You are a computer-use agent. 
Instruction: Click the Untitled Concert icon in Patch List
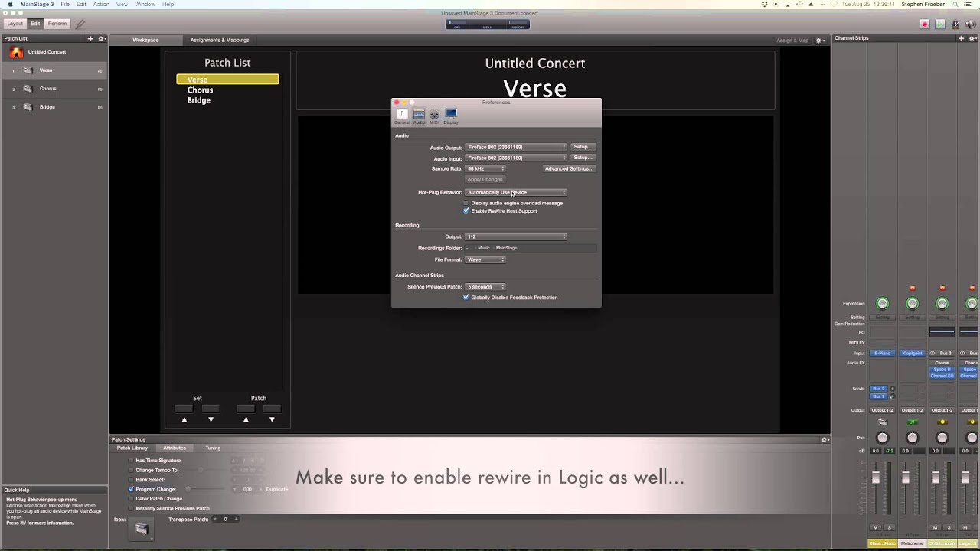(x=16, y=52)
